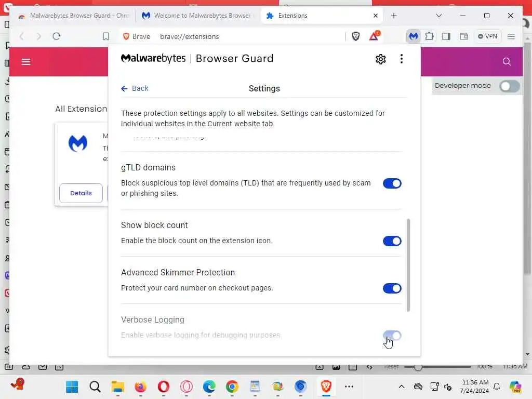The height and width of the screenshot is (399, 532).
Task: Switch to Malwarebytes Browser Guard - Chrome tab
Action: tap(73, 16)
